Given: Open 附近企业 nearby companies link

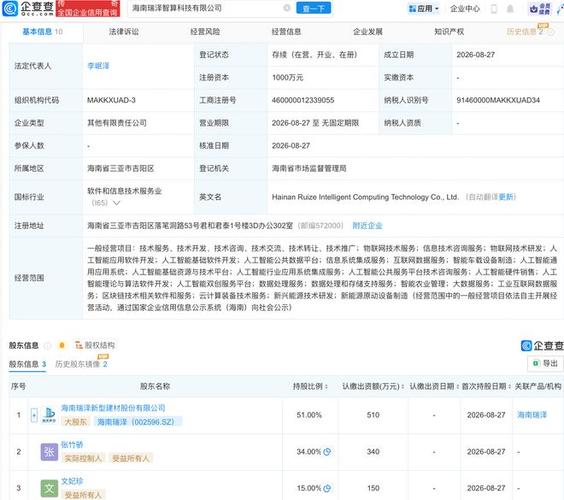Looking at the screenshot, I should tap(367, 226).
